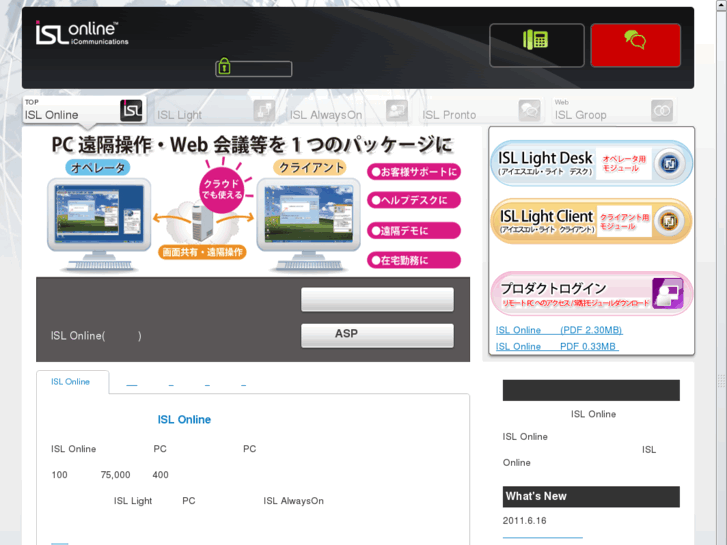Open the ISL Online PDF 0.33MB link
The height and width of the screenshot is (545, 727).
[x=557, y=346]
